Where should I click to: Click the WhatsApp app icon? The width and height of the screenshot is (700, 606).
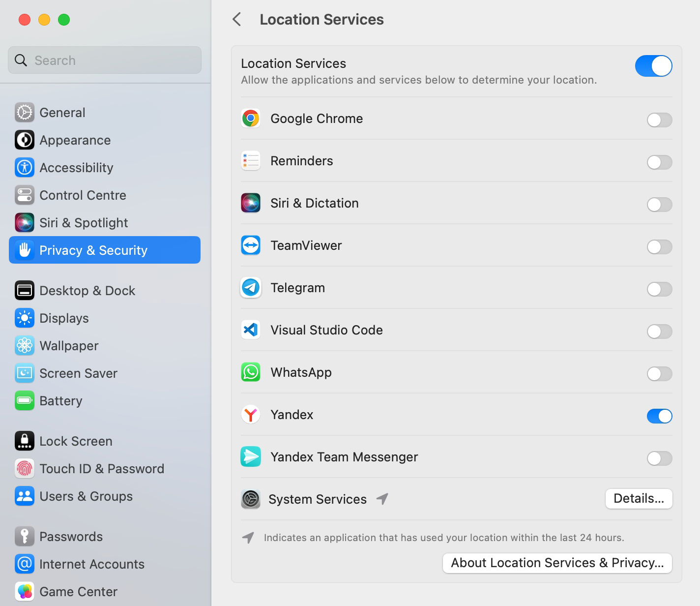251,372
